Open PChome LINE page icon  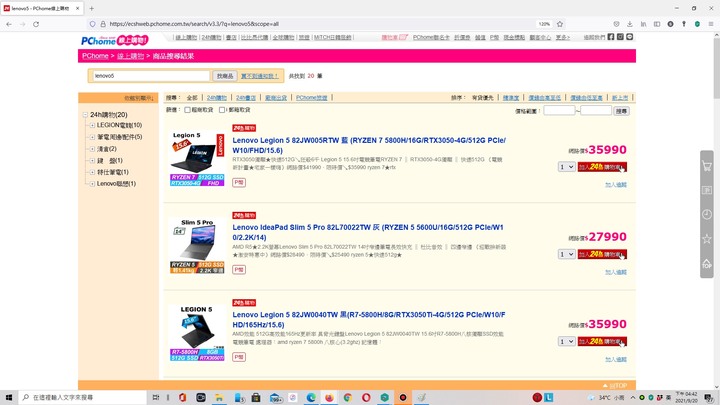point(630,37)
